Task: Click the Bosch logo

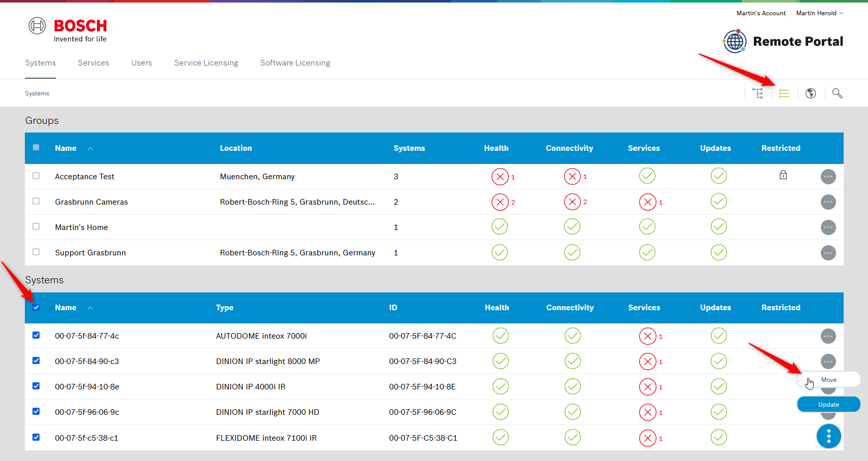Action: [x=68, y=30]
